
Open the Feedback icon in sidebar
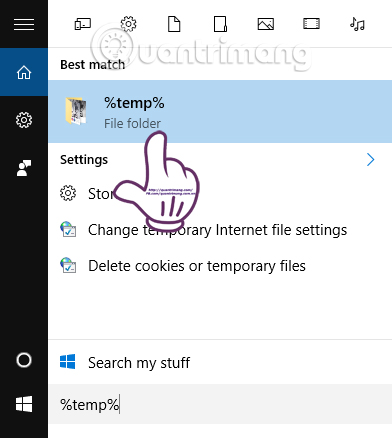click(24, 168)
